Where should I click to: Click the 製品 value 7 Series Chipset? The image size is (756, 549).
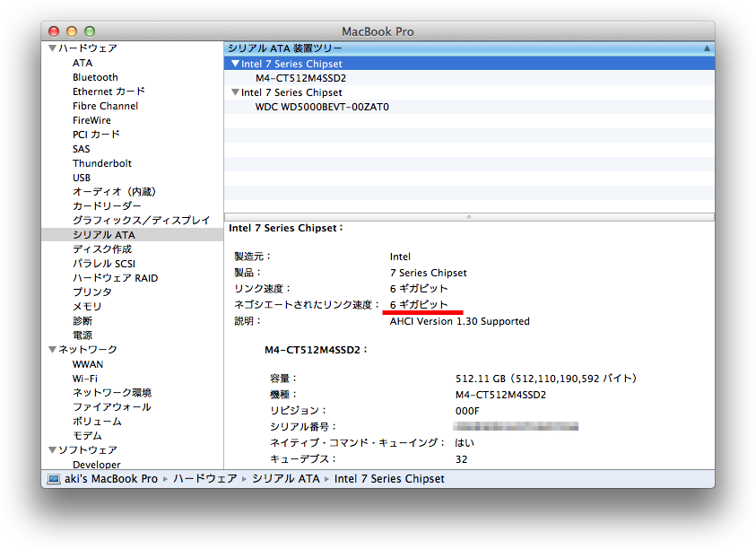pos(428,273)
